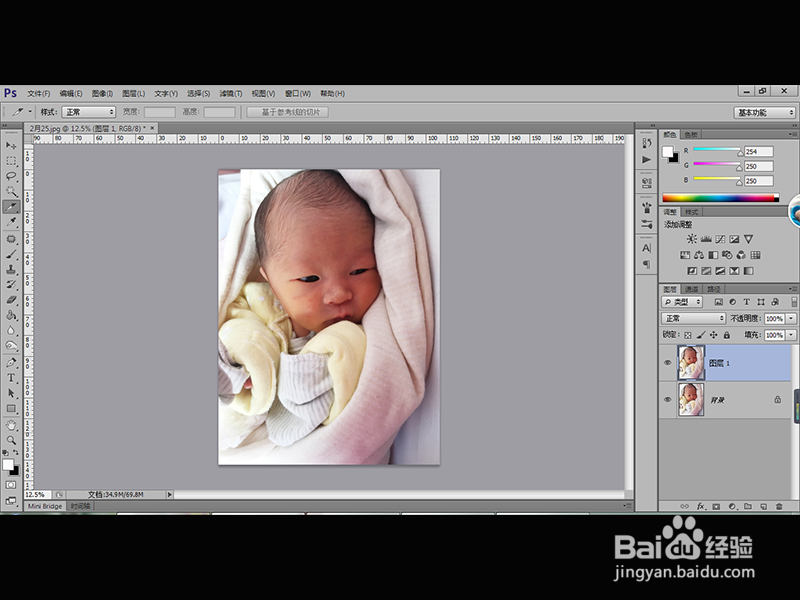Open the 时间轴 timeline tab
Viewport: 800px width, 600px height.
[80, 506]
